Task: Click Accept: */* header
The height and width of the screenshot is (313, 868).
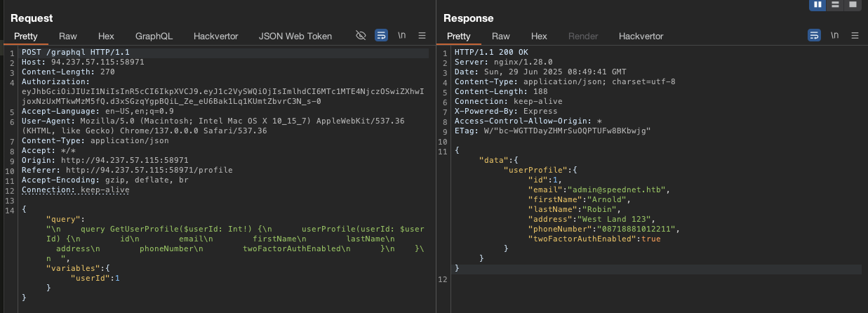Action: [x=48, y=151]
